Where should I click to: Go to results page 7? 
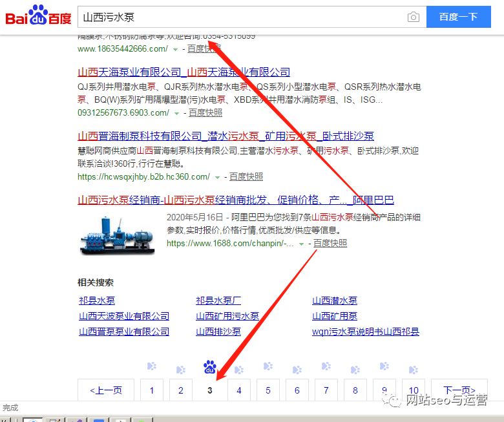tap(326, 390)
